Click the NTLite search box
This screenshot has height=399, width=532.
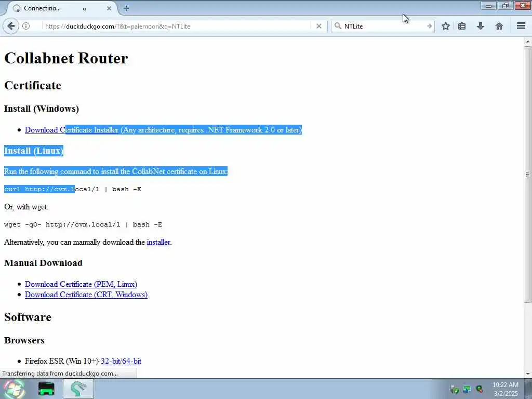click(x=383, y=26)
